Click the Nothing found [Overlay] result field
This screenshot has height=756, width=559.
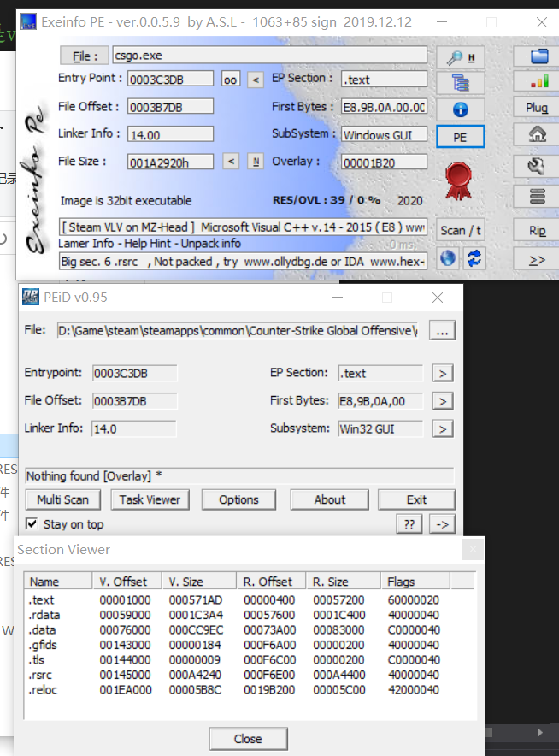(239, 475)
